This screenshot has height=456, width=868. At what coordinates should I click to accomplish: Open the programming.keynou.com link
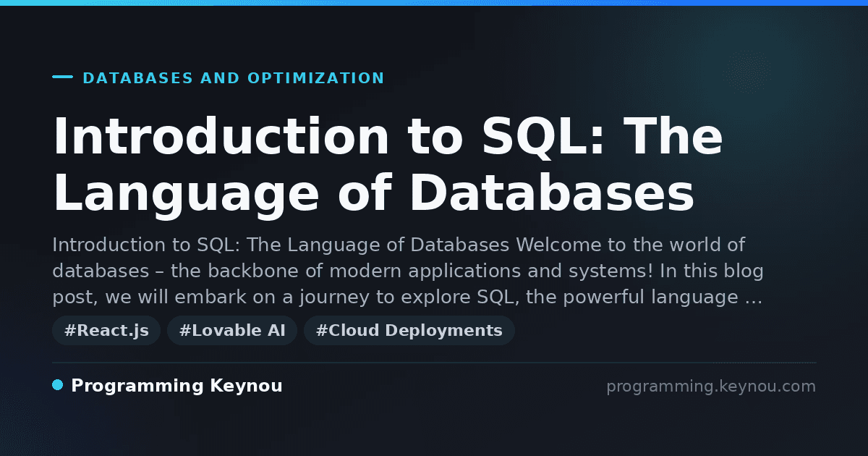tap(711, 387)
